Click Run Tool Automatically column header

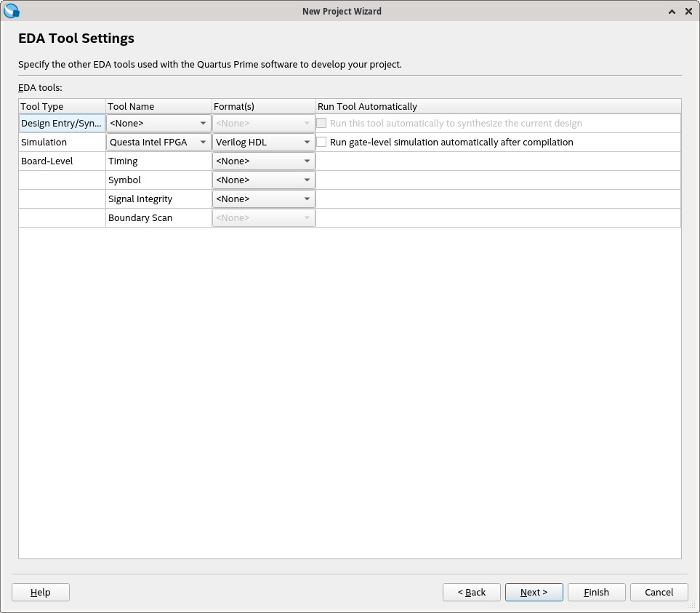498,106
